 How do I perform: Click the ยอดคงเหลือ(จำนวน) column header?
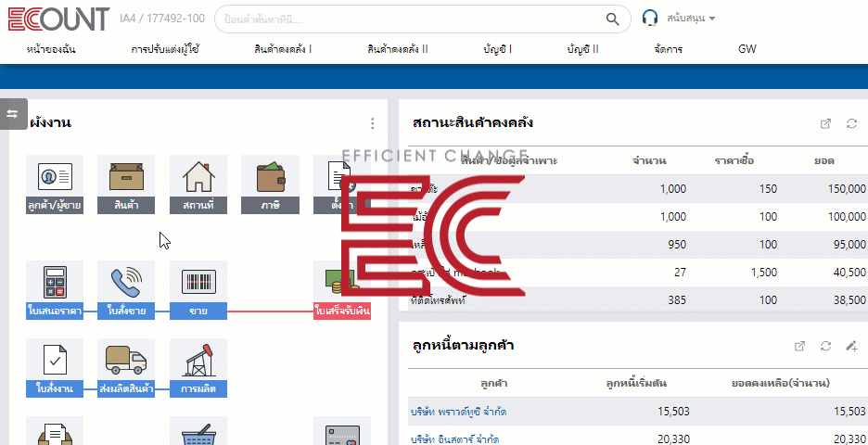click(781, 383)
